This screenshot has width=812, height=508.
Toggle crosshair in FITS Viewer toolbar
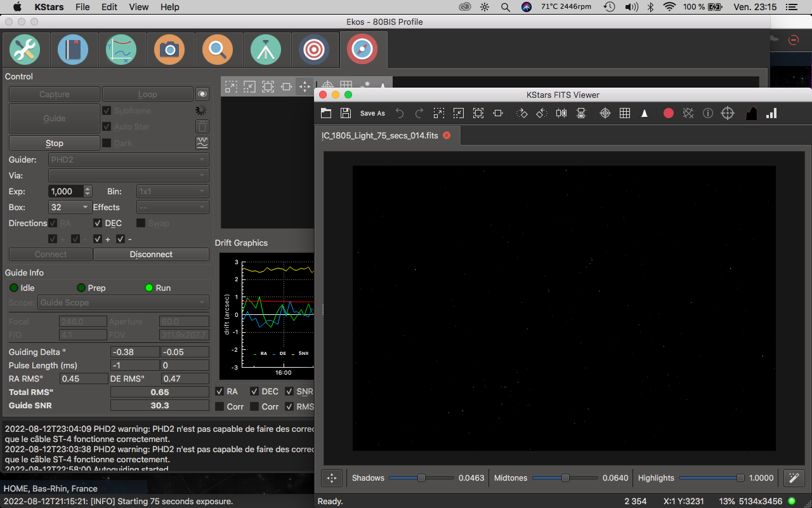[605, 113]
